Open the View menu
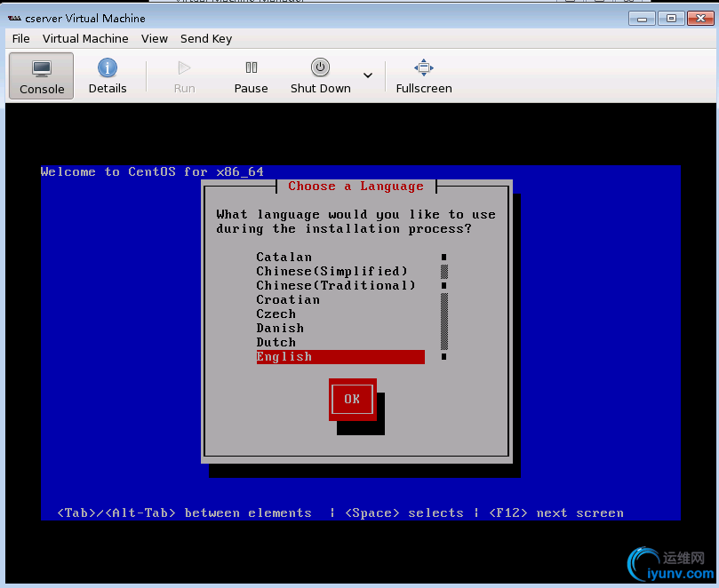The height and width of the screenshot is (588, 719). [x=154, y=39]
